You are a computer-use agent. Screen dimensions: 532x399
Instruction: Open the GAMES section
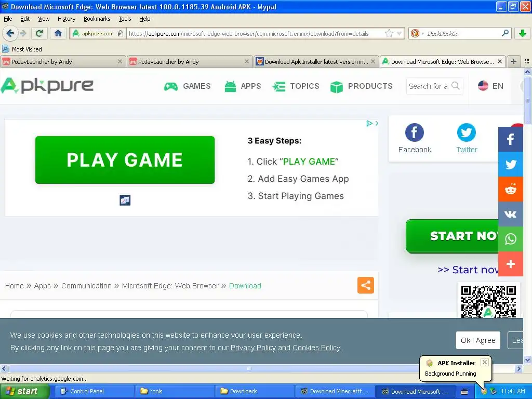click(x=187, y=86)
